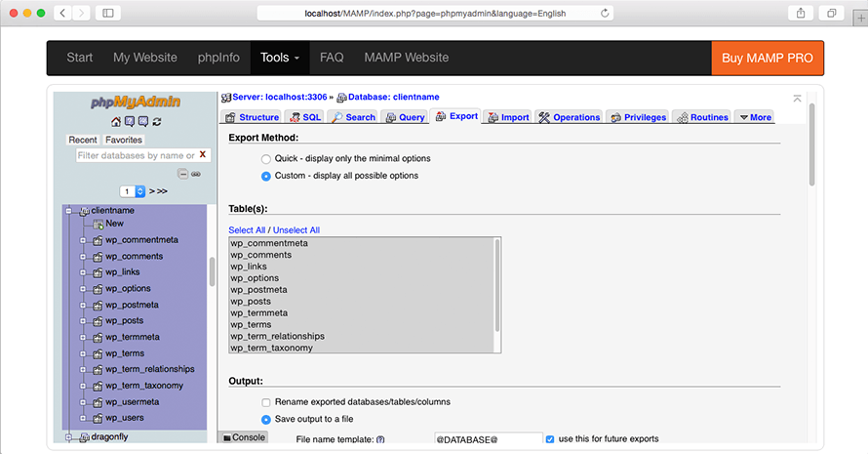Collapse all navigation tree items icon
This screenshot has height=454, width=868.
[182, 174]
